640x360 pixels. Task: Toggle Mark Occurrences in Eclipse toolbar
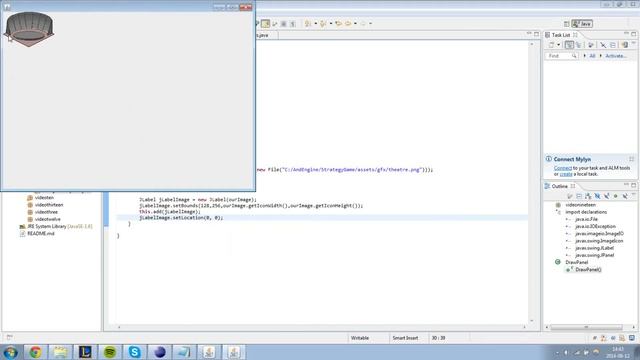pyautogui.click(x=265, y=24)
